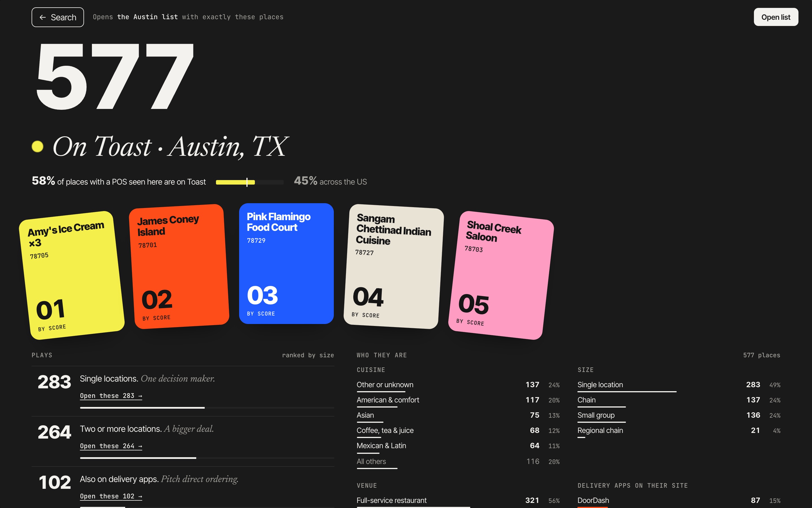Select the Pink Flamingo Food Court card
Screen dimensions: 812x508
click(x=286, y=263)
